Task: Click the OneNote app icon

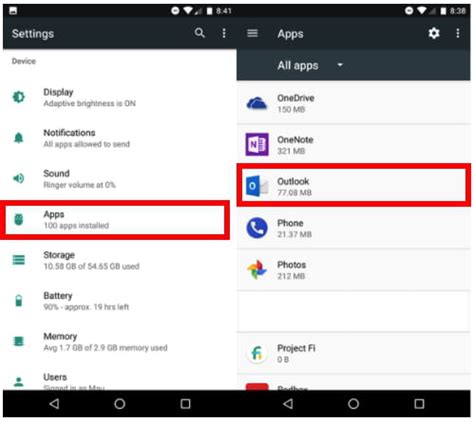Action: click(257, 144)
